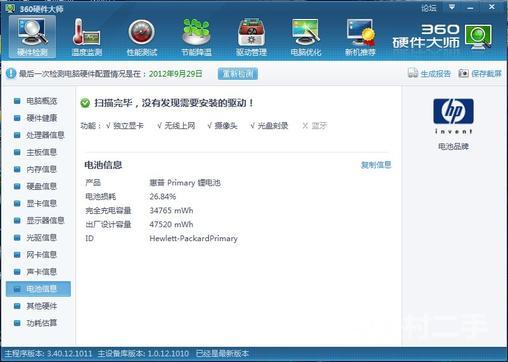
Task: Click the 34765 mWh full charge value
Action: point(171,211)
